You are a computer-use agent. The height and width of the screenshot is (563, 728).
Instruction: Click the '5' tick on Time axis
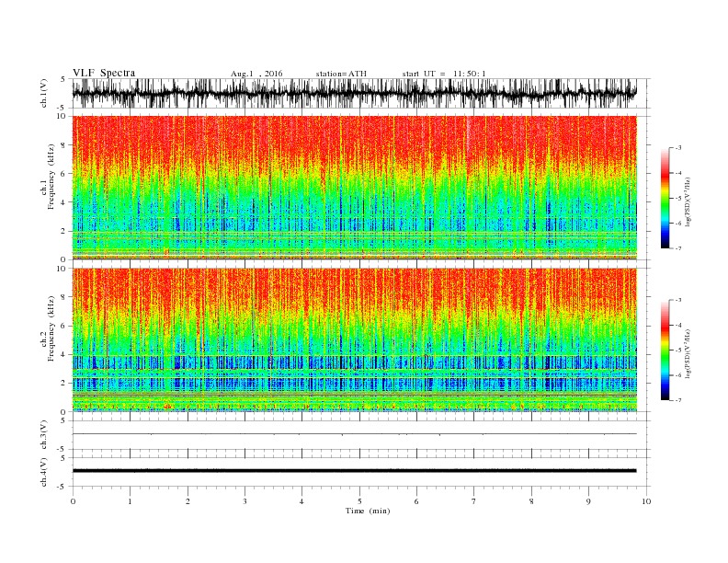pyautogui.click(x=359, y=501)
